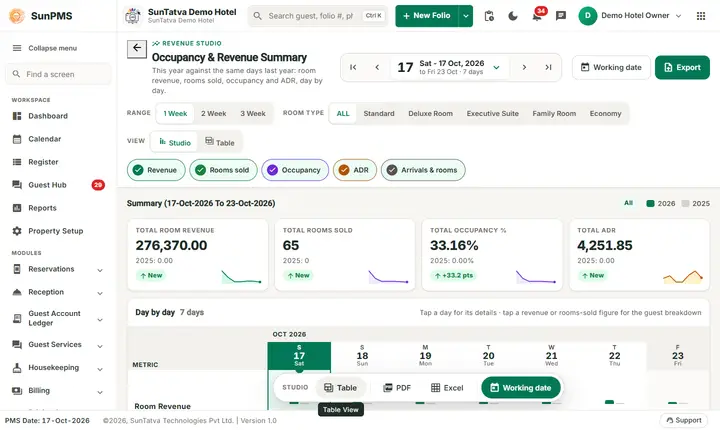Click the 2026 green legend swatch
720x430 pixels.
tap(650, 204)
